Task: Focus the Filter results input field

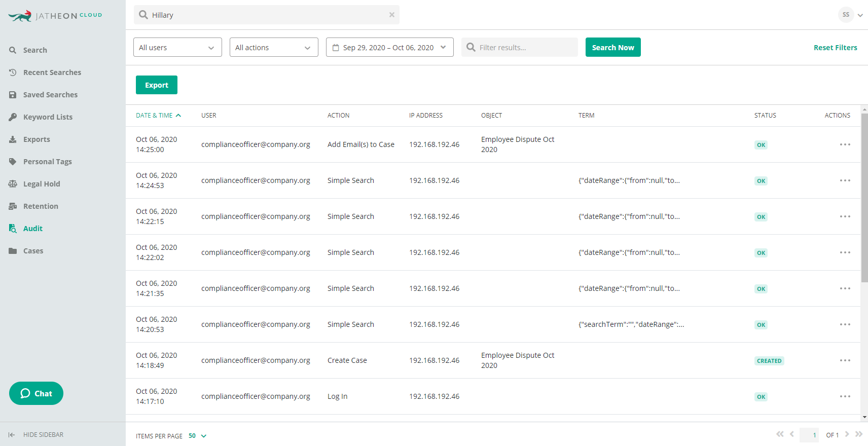Action: click(520, 47)
